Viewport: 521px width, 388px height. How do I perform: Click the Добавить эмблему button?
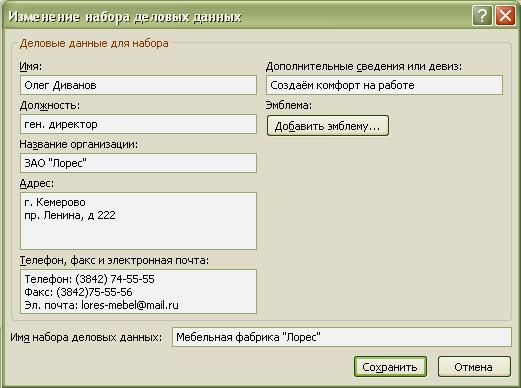pyautogui.click(x=328, y=126)
